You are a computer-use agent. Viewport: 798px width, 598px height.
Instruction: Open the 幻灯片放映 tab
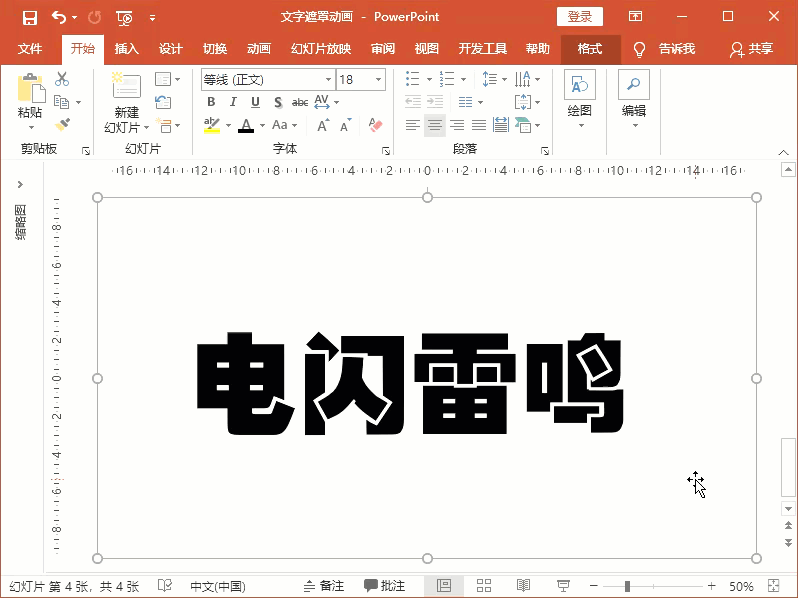(321, 49)
